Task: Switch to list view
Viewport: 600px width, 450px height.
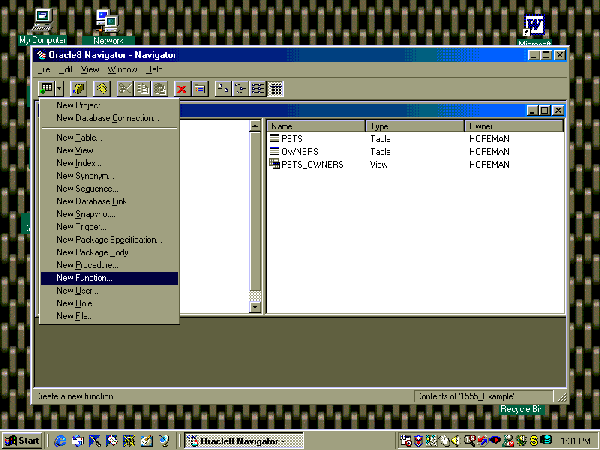Action: point(258,89)
